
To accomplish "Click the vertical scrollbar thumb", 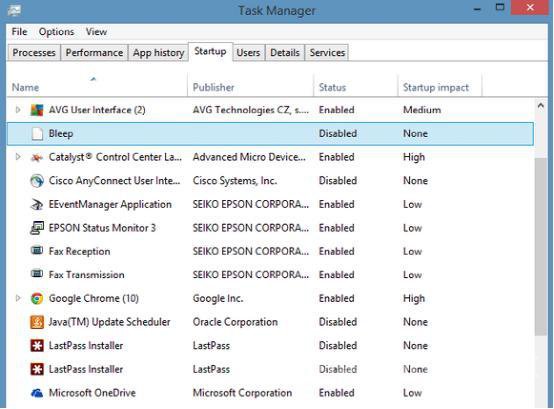I will point(541,247).
